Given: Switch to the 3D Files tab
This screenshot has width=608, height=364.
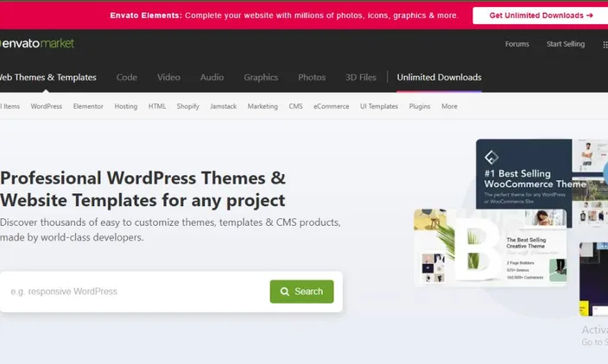Looking at the screenshot, I should pos(361,78).
